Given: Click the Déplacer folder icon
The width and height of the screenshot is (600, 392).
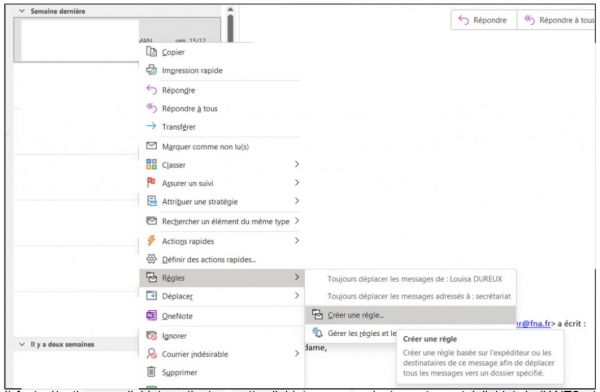Looking at the screenshot, I should point(152,296).
